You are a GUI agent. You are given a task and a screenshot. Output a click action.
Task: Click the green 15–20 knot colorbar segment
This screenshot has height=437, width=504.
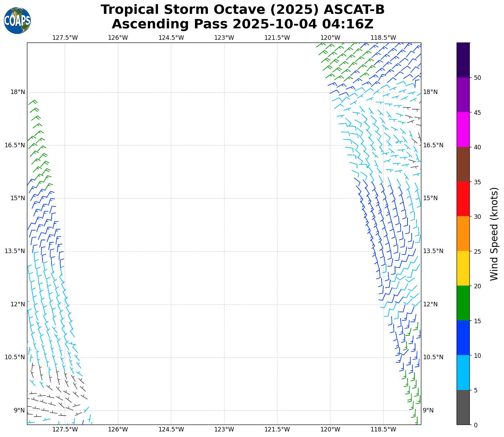463,303
